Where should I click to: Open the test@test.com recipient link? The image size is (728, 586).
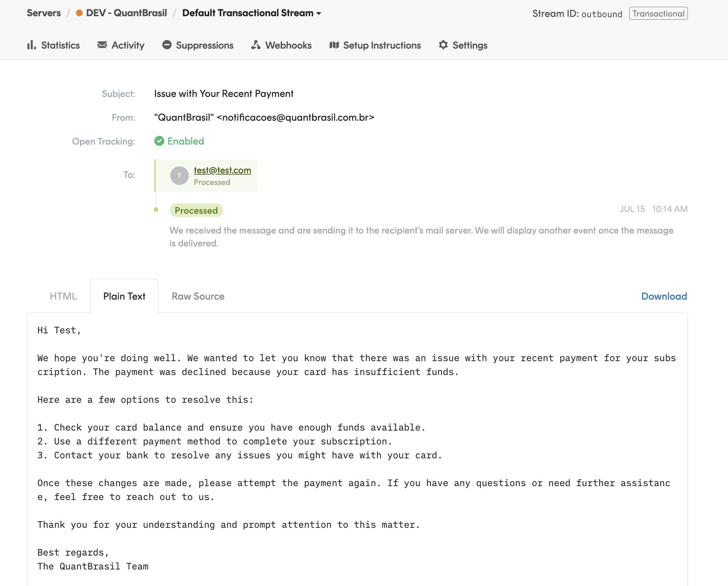[222, 171]
